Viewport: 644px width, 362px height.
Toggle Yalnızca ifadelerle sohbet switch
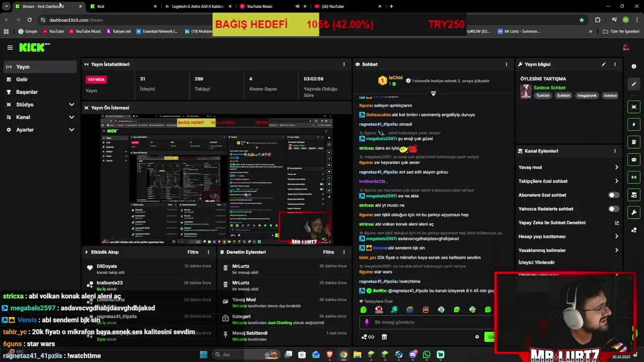pos(613,209)
